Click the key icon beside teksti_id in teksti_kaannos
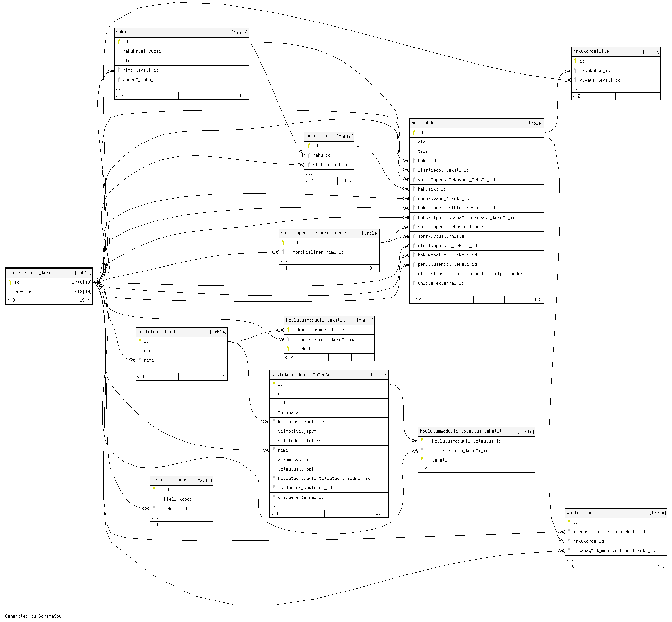This screenshot has width=672, height=622. point(154,509)
